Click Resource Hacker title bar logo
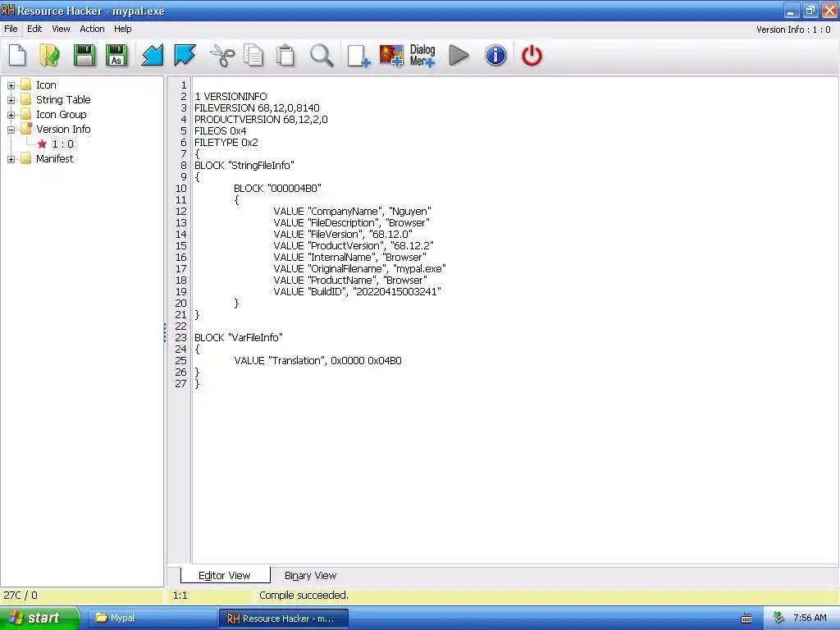This screenshot has height=630, width=840. (8, 10)
